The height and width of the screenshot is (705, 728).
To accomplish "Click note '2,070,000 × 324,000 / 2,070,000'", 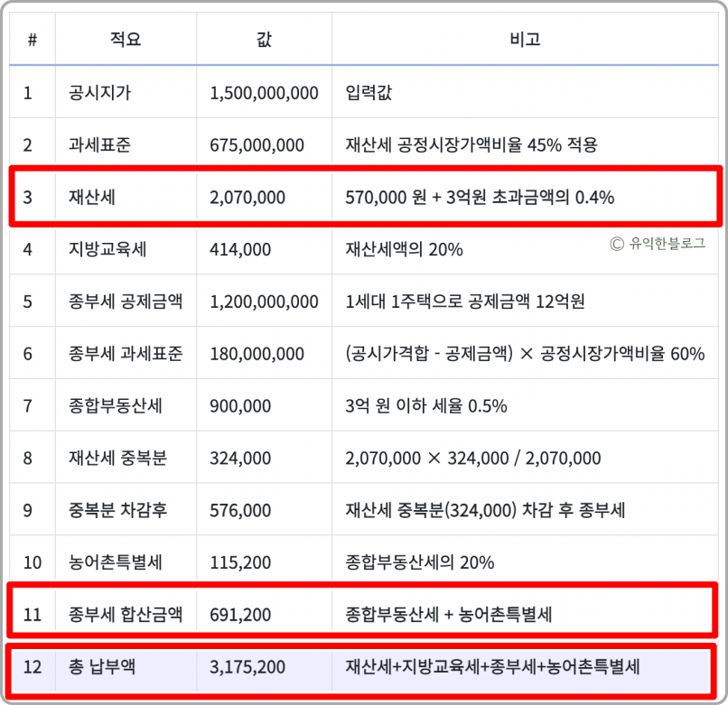I will tap(473, 459).
